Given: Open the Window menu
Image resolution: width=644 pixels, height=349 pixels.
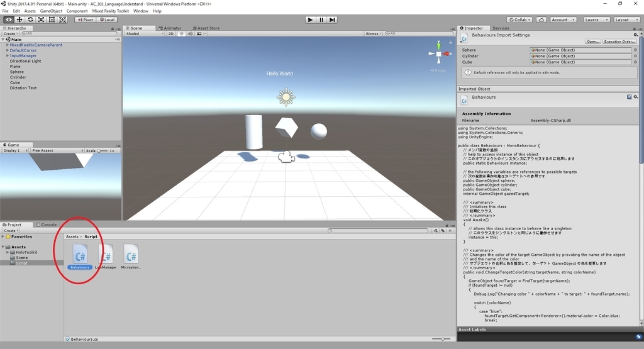Looking at the screenshot, I should pos(140,11).
